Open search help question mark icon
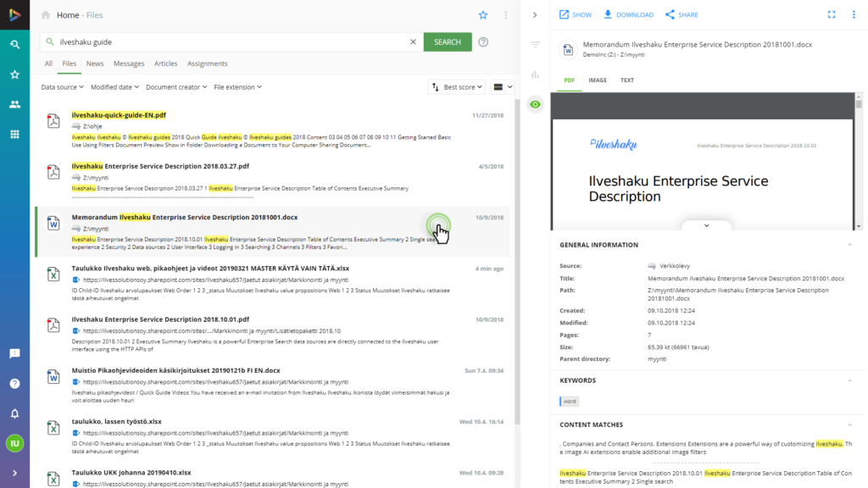This screenshot has width=868, height=488. (x=483, y=42)
